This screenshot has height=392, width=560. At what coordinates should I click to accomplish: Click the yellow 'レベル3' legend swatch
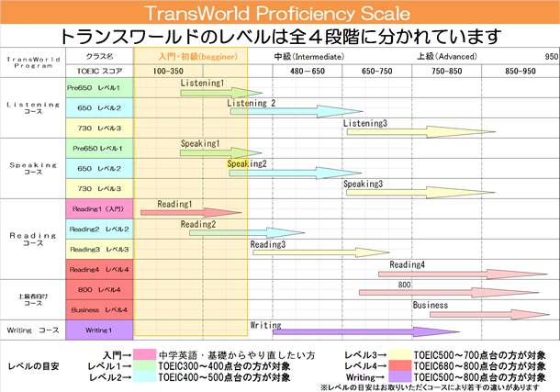(x=400, y=355)
